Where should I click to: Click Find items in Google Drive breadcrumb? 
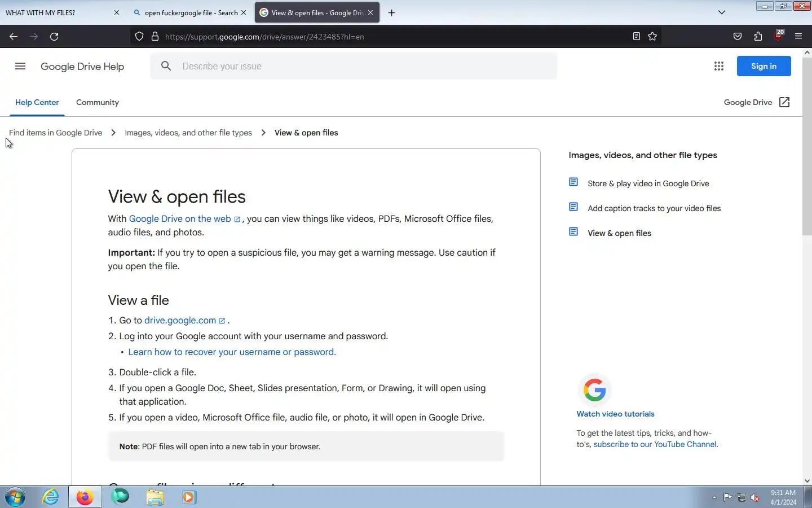coord(56,133)
